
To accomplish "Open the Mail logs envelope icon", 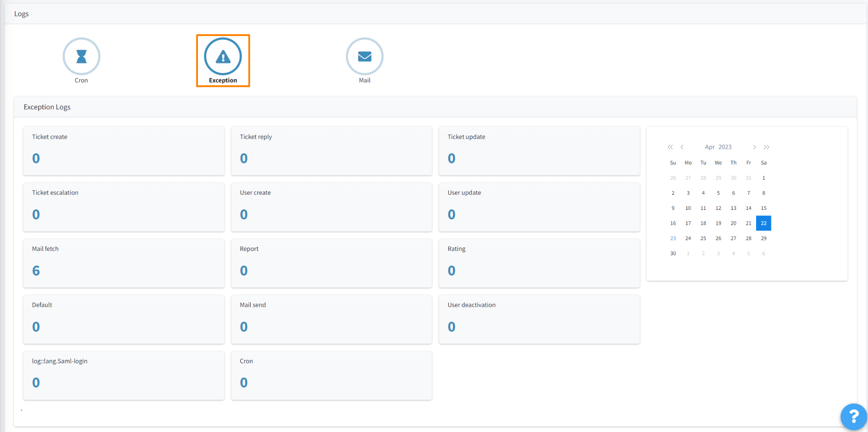I will [364, 56].
